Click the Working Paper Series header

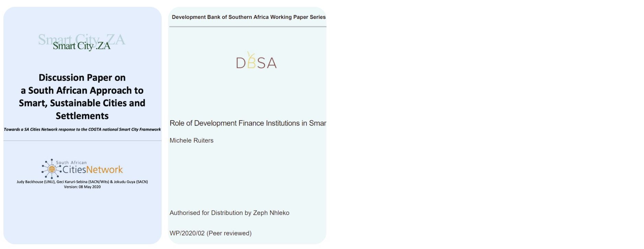tap(249, 17)
